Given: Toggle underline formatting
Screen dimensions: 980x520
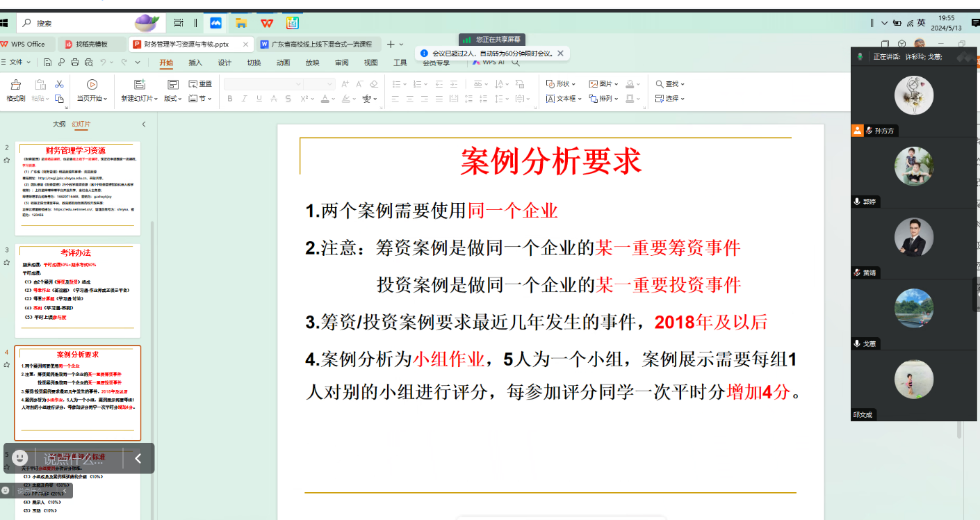Looking at the screenshot, I should click(x=259, y=99).
